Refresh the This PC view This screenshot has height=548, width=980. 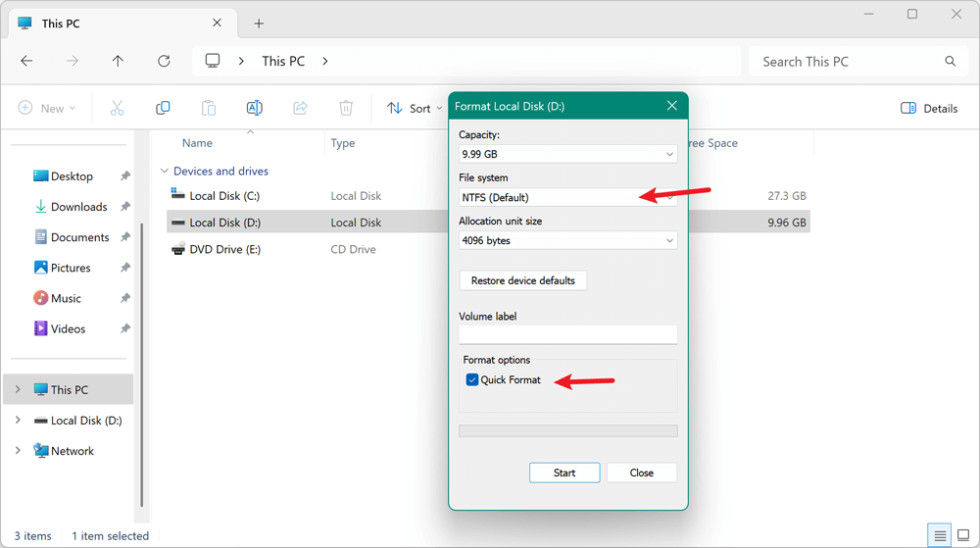(164, 61)
